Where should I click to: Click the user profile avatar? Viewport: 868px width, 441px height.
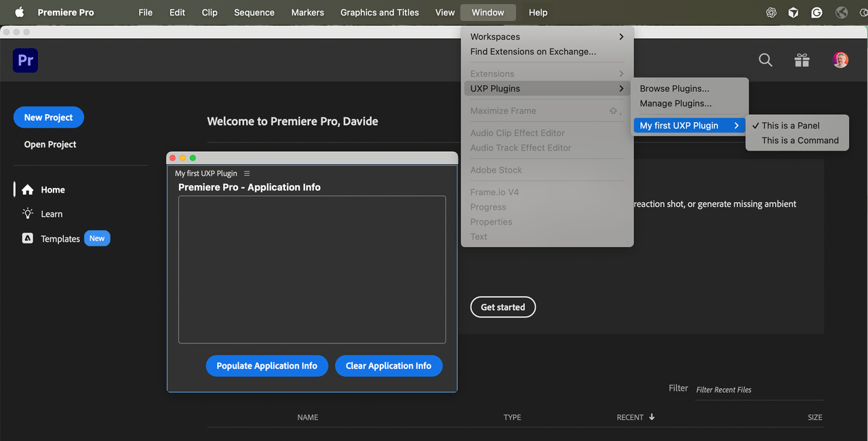point(840,60)
